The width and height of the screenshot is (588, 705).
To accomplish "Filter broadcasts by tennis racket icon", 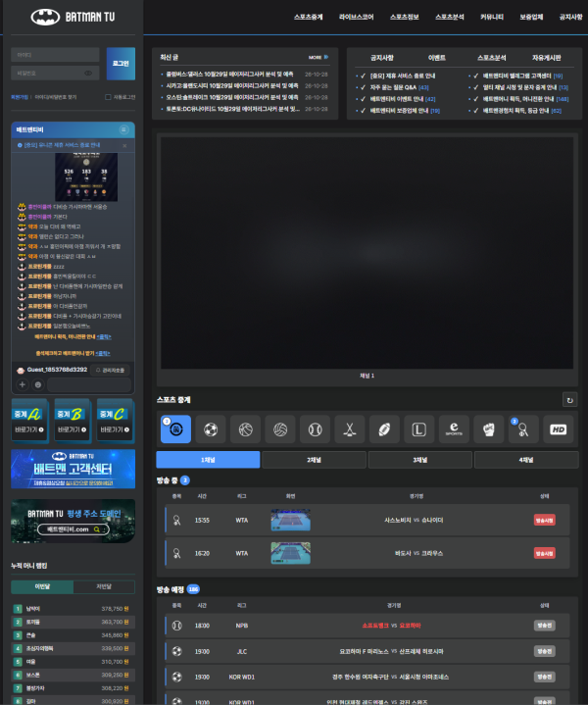I will [x=523, y=429].
